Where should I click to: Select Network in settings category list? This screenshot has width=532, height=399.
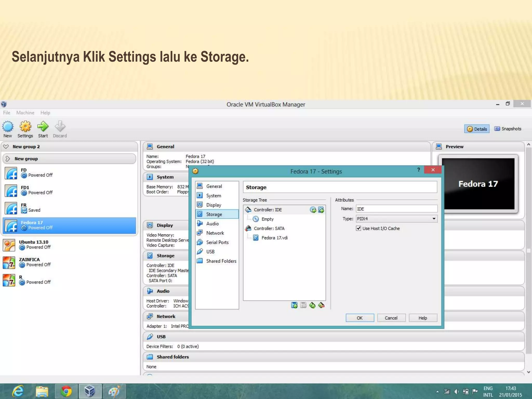tap(217, 233)
